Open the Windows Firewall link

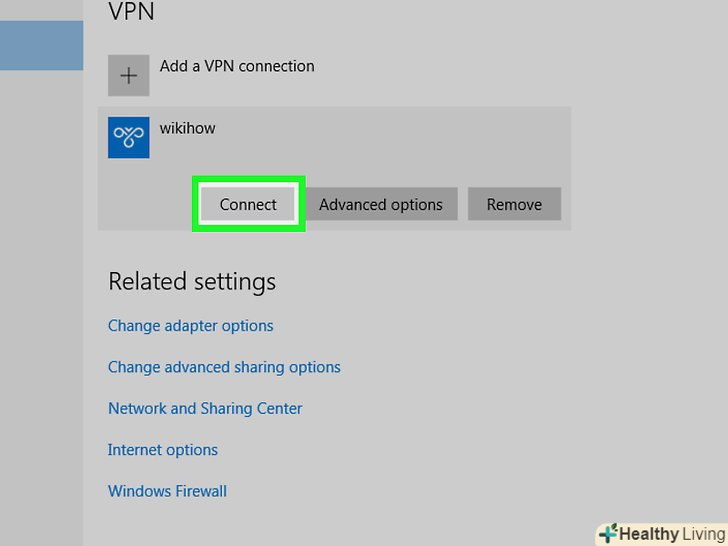167,491
